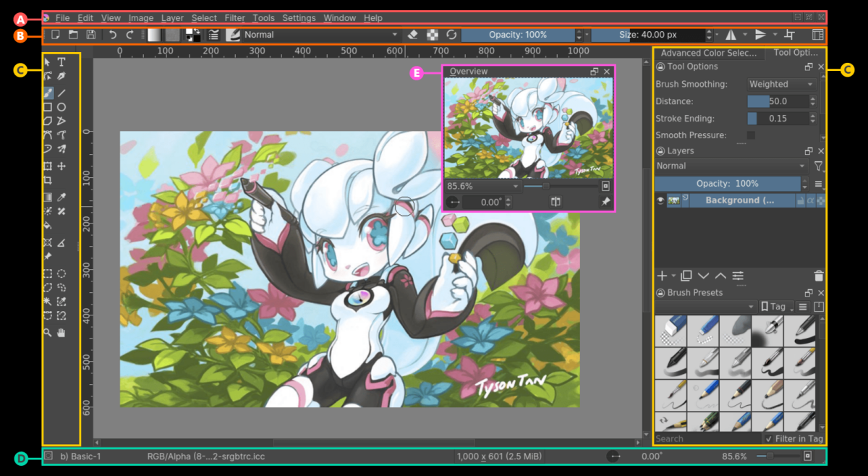Open the brush preset Tag dropdown
Screen dimensions: 868x476
pyautogui.click(x=775, y=306)
